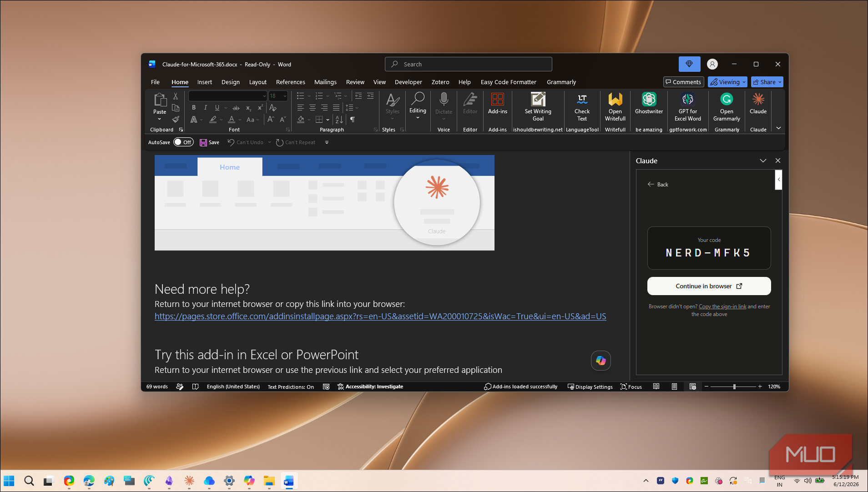Toggle Bold formatting
This screenshot has width=868, height=492.
pos(194,108)
